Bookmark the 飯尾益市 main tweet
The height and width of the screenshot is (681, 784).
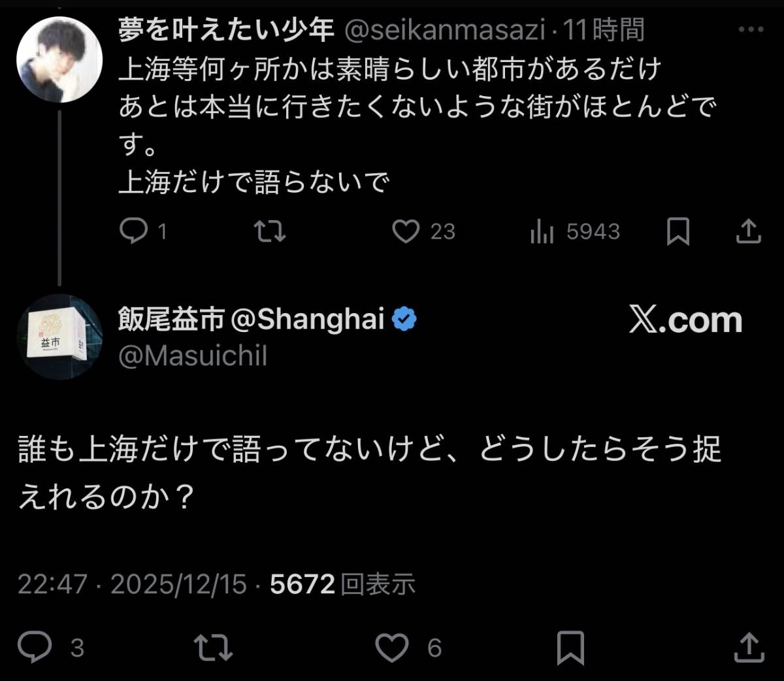[570, 647]
